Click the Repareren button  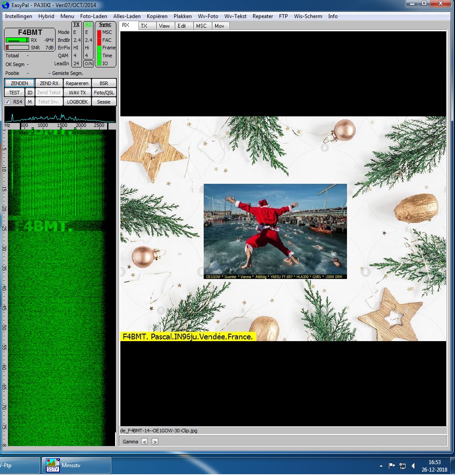[77, 83]
